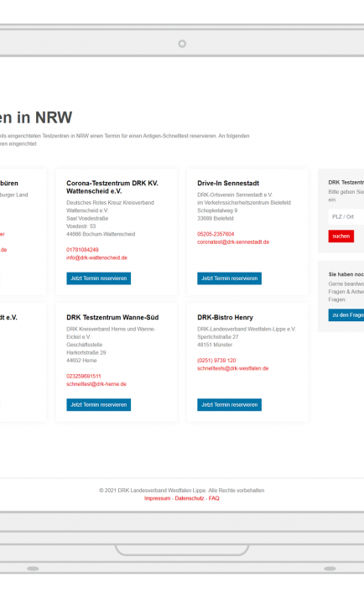Select the Corona-Testzentrum DRK KV. Wattenscheid heading

tap(112, 187)
